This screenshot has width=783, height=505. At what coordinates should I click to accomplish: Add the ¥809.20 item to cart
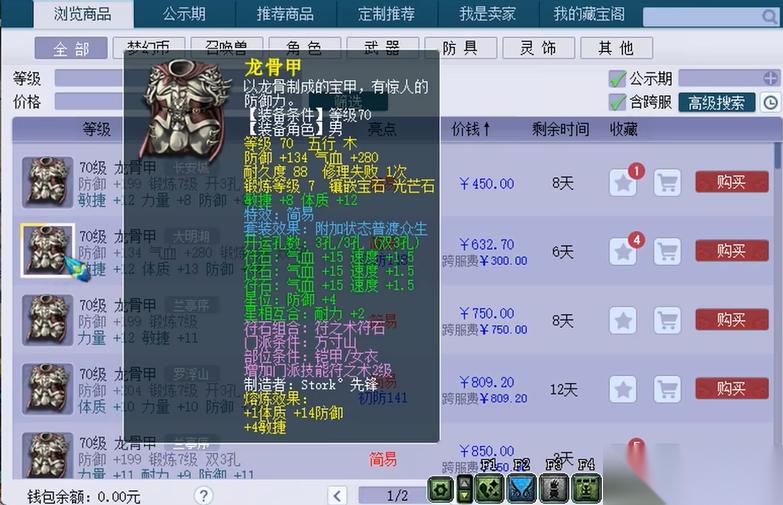pos(668,389)
